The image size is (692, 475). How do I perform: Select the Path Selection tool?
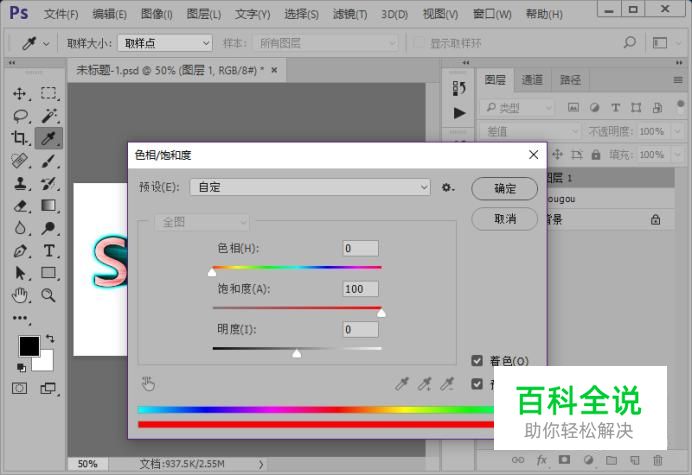(20, 273)
